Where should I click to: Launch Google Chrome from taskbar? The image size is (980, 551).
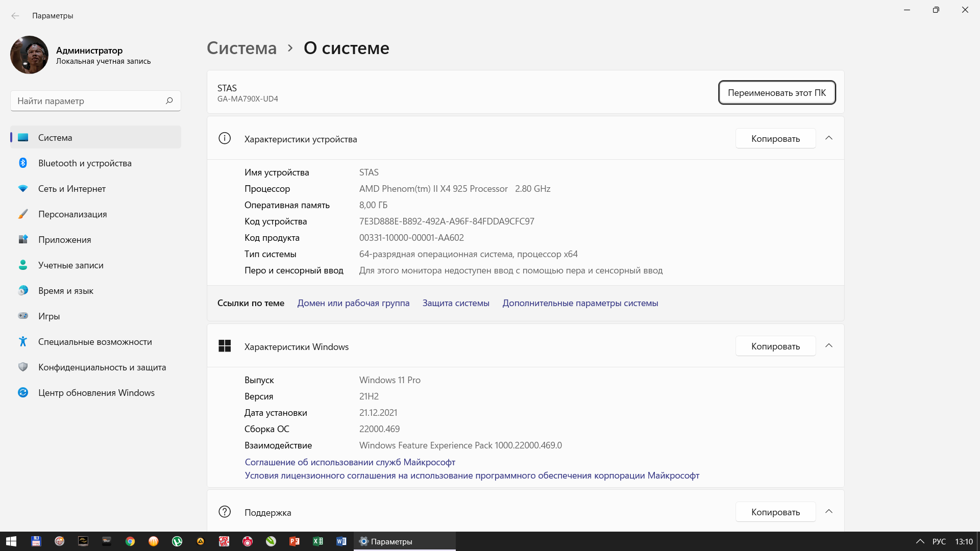(130, 541)
